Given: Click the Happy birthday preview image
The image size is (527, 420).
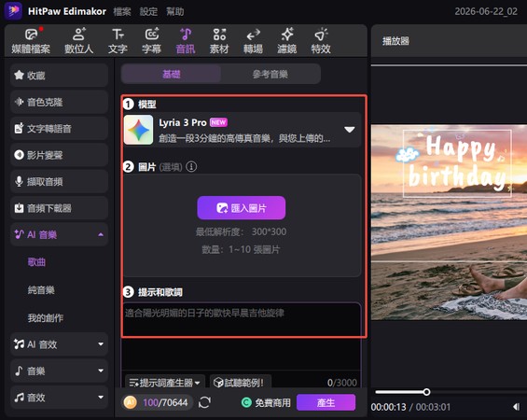Looking at the screenshot, I should coord(449,222).
